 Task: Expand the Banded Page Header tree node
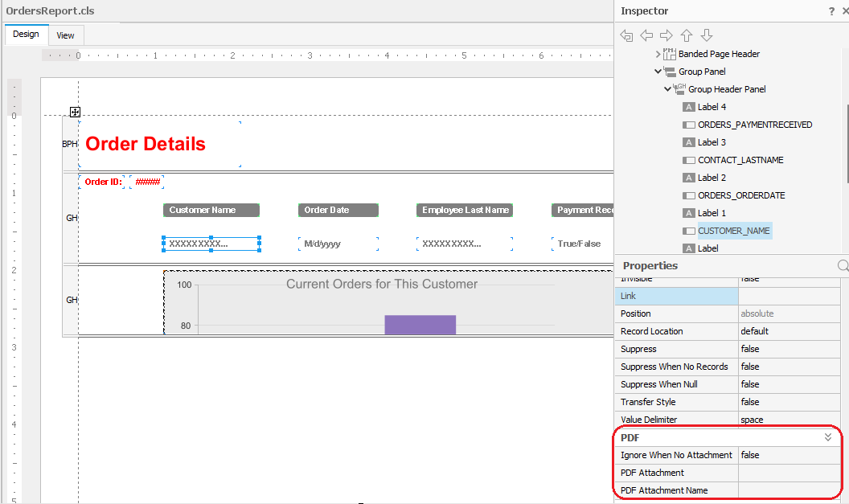(x=658, y=53)
